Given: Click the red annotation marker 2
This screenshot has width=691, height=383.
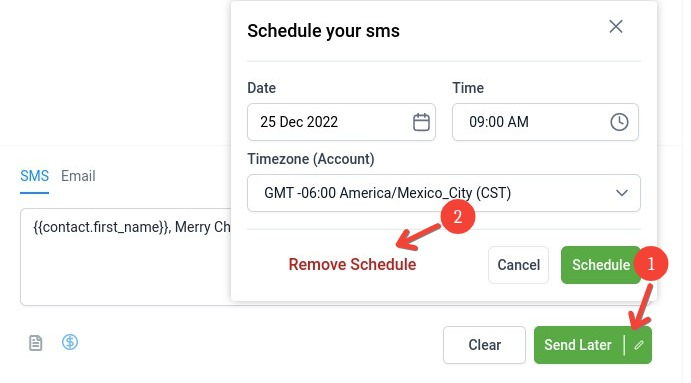Looking at the screenshot, I should (x=457, y=217).
